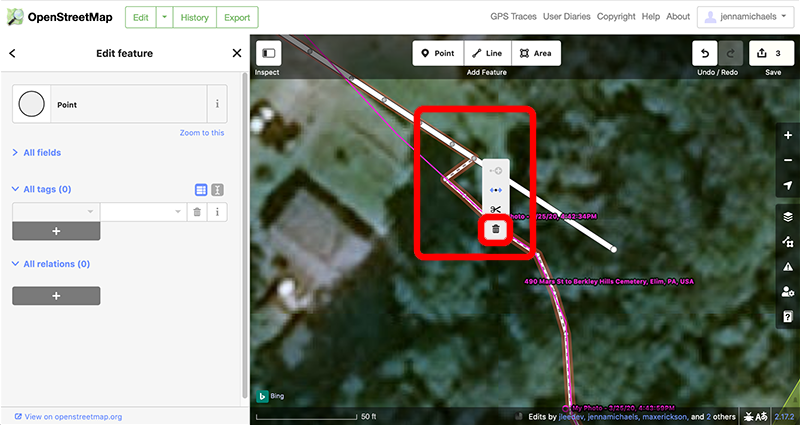This screenshot has width=800, height=425.
Task: Open Copyright link
Action: (616, 16)
